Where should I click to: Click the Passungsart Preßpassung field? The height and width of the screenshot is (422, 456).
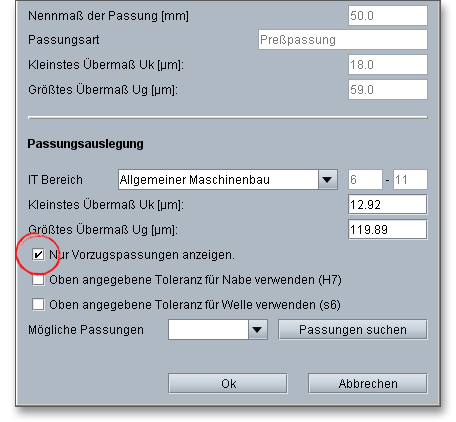coord(343,40)
